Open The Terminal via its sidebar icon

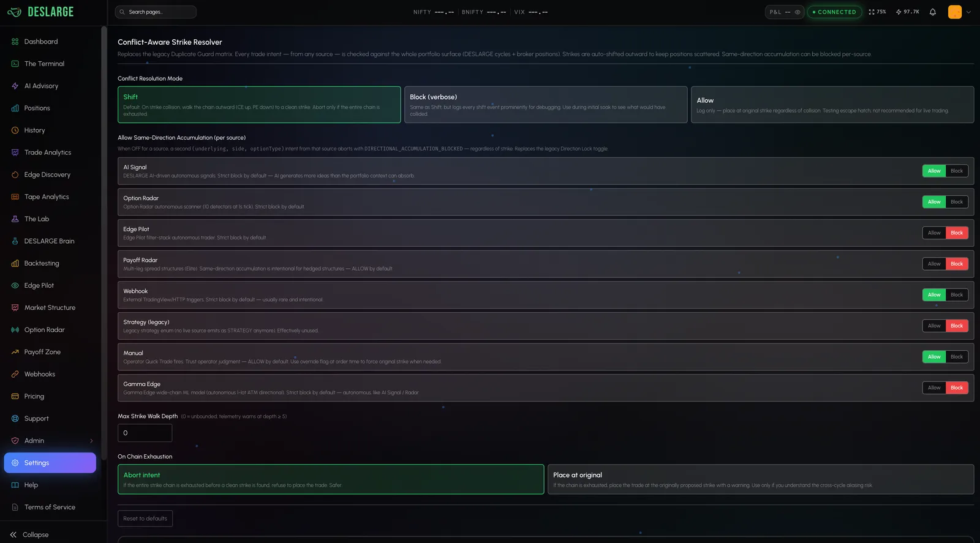(x=15, y=64)
